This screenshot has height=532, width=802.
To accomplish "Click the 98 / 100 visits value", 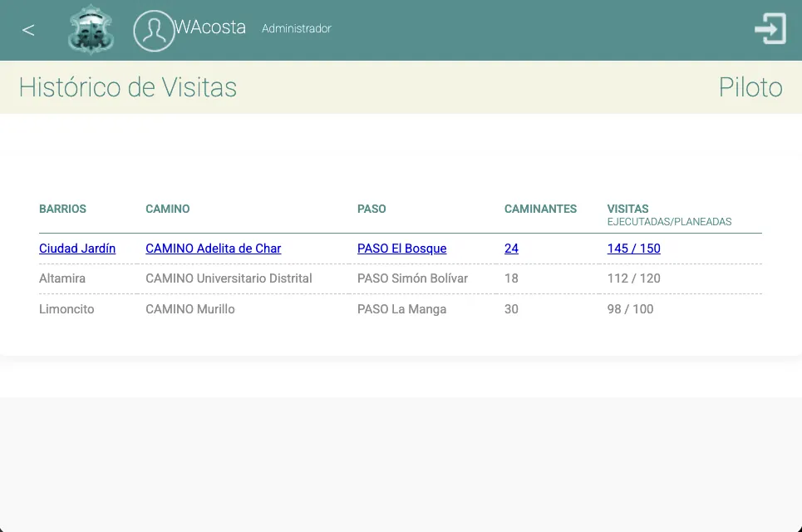I will click(630, 309).
